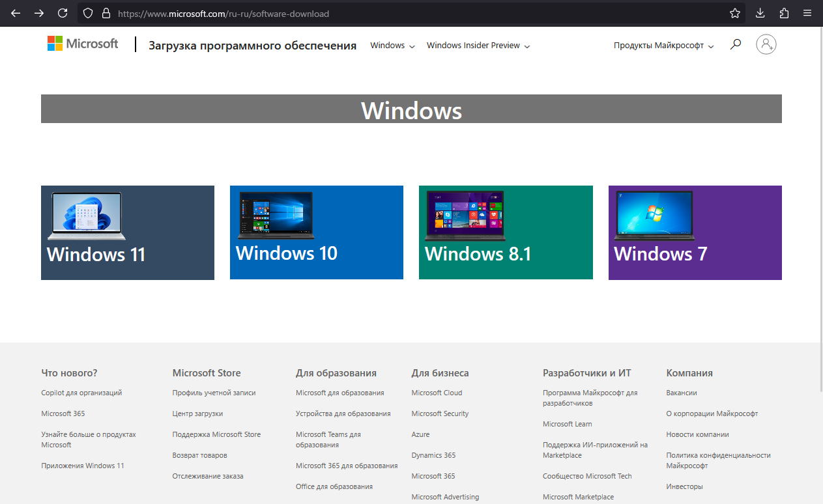Screen dimensions: 823x504
Task: Open the Windows 11 download tile
Action: point(128,232)
